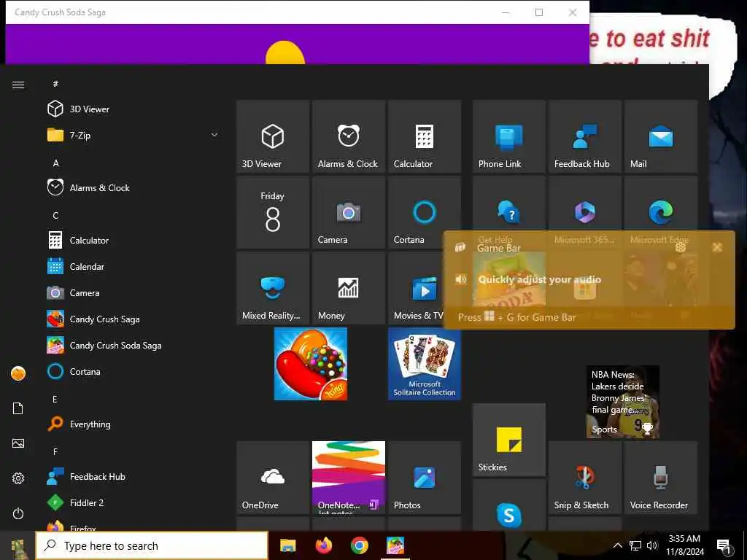Close the Game Bar notification
This screenshot has height=560, width=747.
coord(717,247)
